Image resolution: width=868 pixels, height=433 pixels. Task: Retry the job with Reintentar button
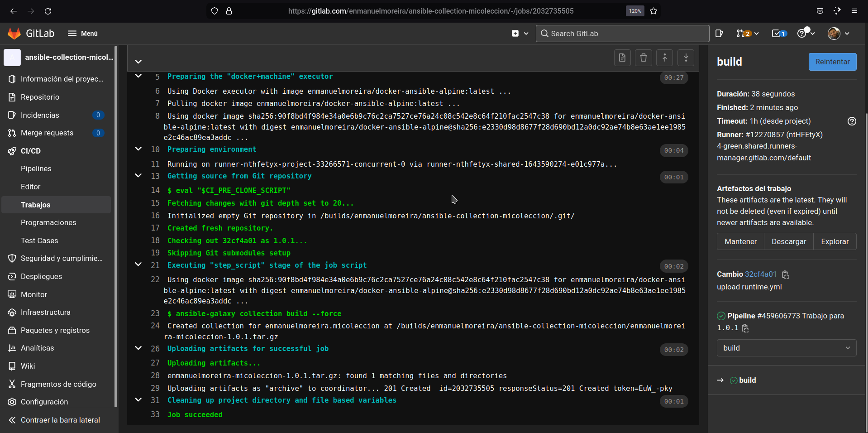832,62
